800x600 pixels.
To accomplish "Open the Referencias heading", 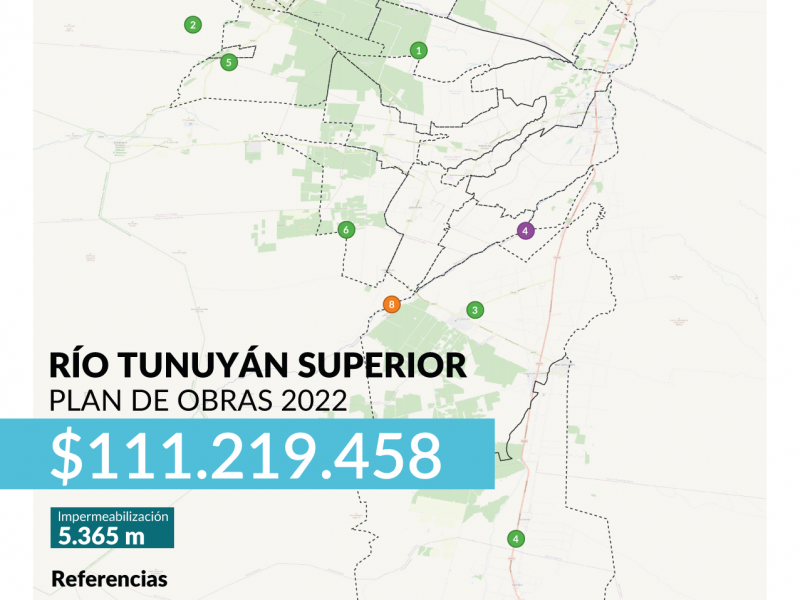I will [109, 579].
